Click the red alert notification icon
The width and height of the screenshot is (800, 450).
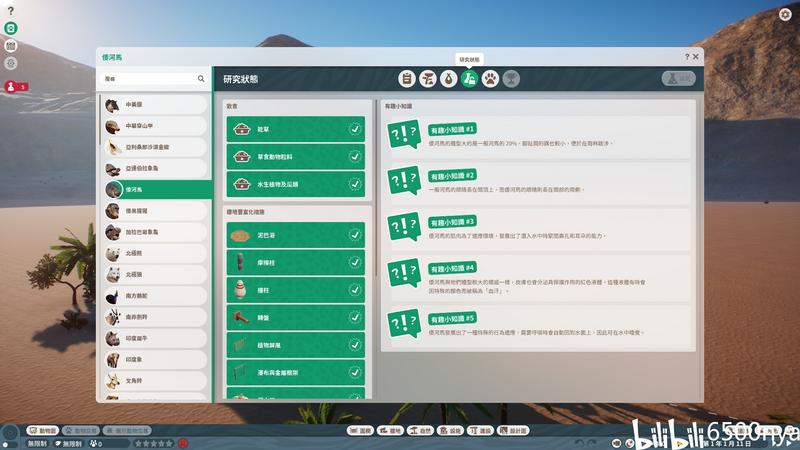pos(11,87)
